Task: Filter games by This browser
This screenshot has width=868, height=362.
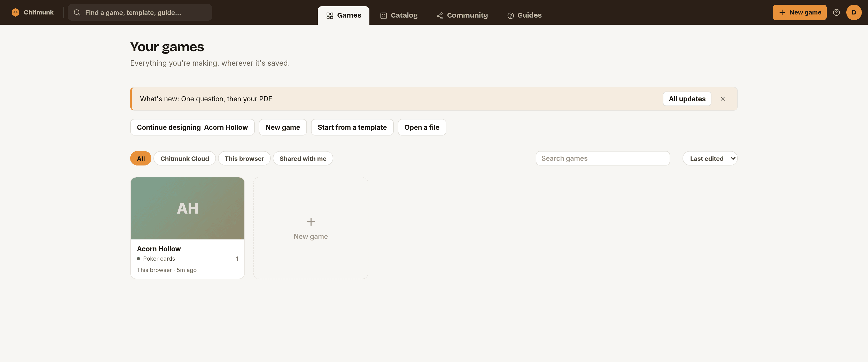Action: [244, 158]
